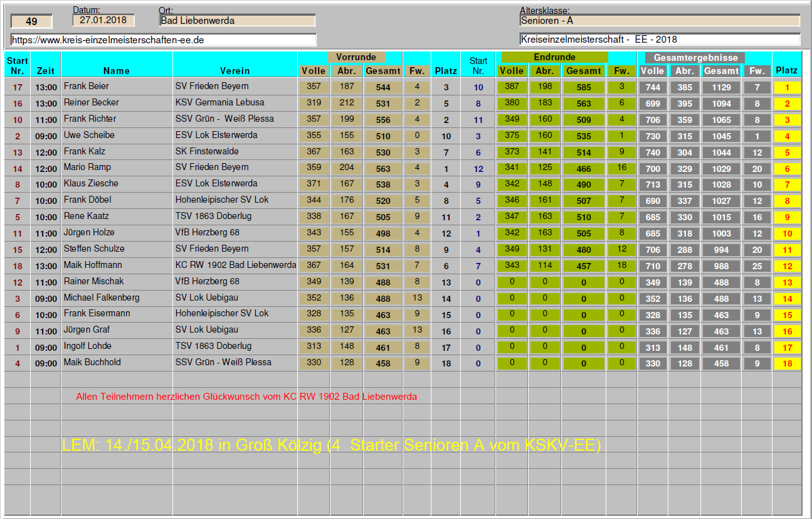Click Endrunde Abr. 198 for Frank Beier

point(545,87)
